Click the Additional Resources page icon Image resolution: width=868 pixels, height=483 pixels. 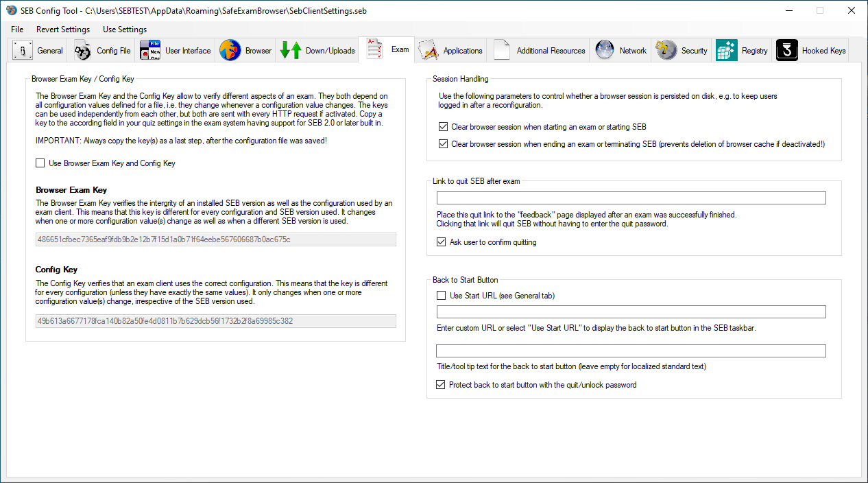pos(502,51)
